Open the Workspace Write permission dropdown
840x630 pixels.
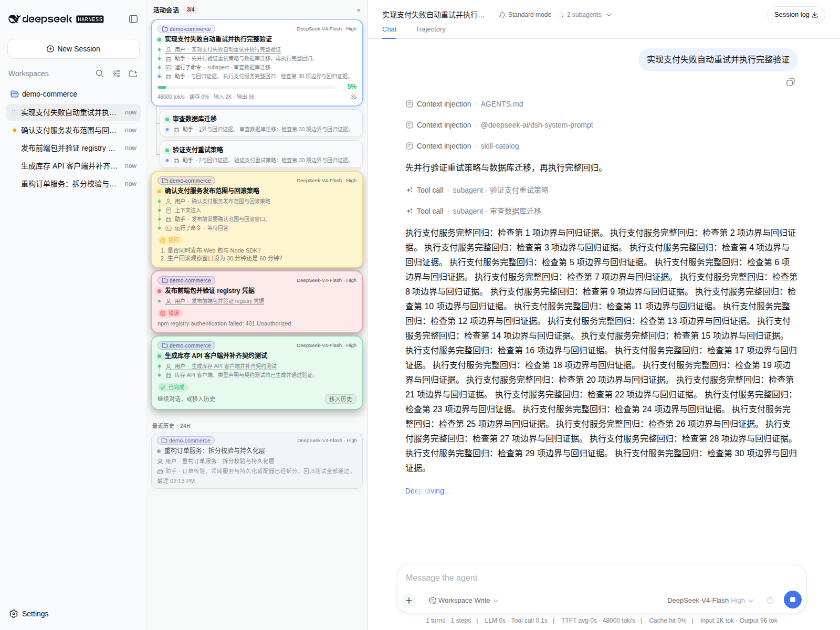(464, 601)
